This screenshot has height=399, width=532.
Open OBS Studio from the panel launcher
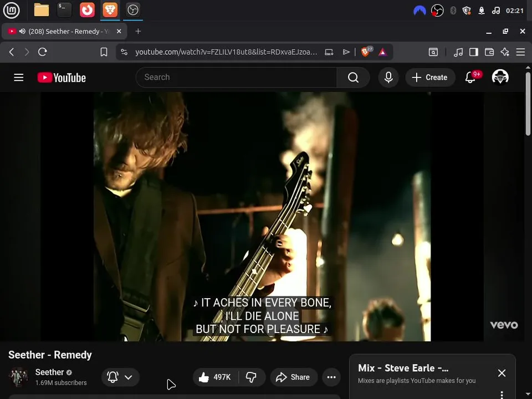point(132,10)
